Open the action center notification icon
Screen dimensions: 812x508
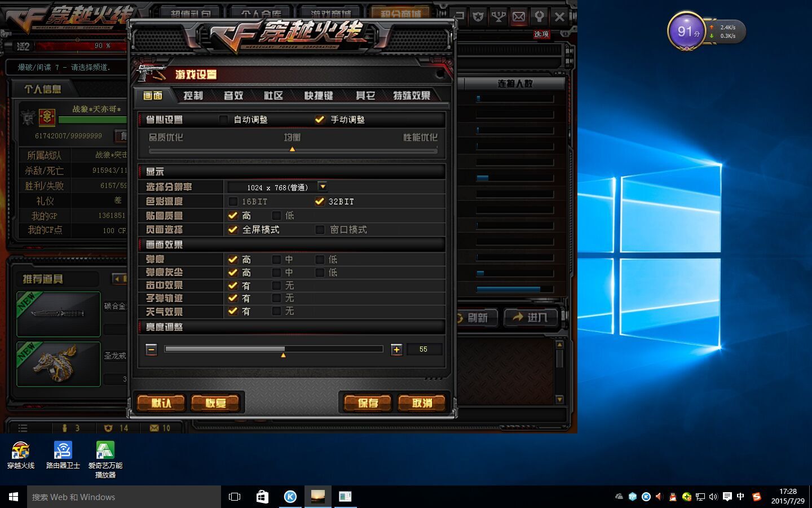pyautogui.click(x=727, y=497)
